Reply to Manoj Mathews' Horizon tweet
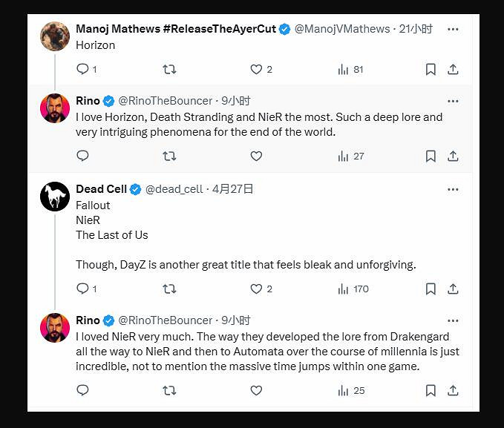The width and height of the screenshot is (504, 428). tap(83, 69)
